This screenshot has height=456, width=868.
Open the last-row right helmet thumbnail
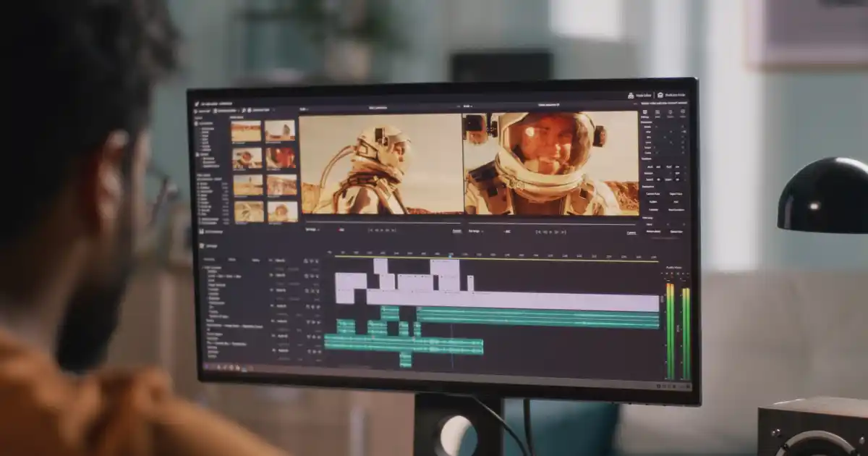pyautogui.click(x=282, y=211)
